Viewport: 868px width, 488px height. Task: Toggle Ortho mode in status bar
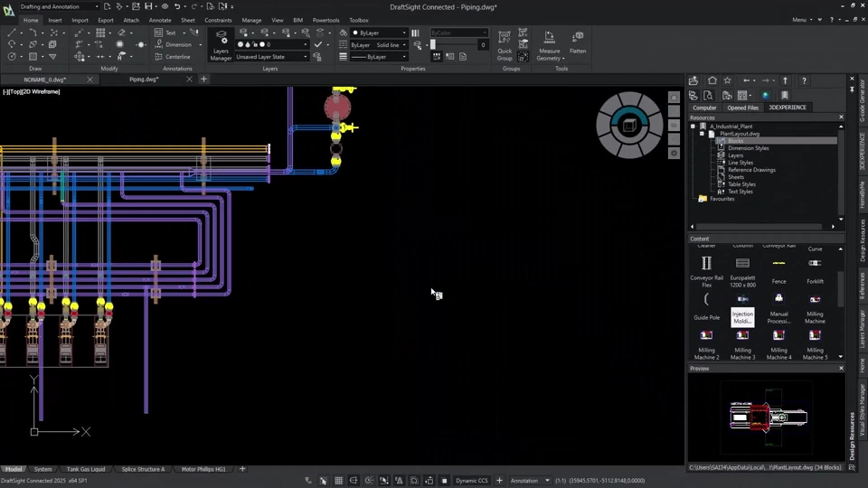(x=354, y=480)
